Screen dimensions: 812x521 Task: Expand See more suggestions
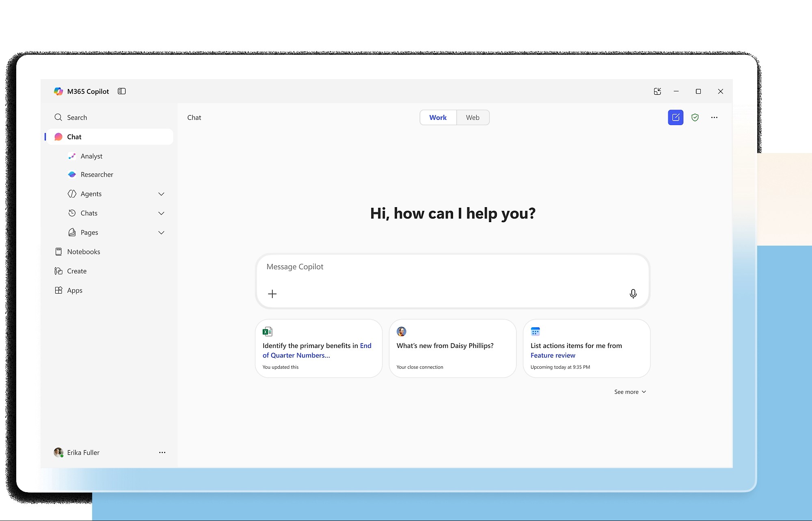point(630,392)
